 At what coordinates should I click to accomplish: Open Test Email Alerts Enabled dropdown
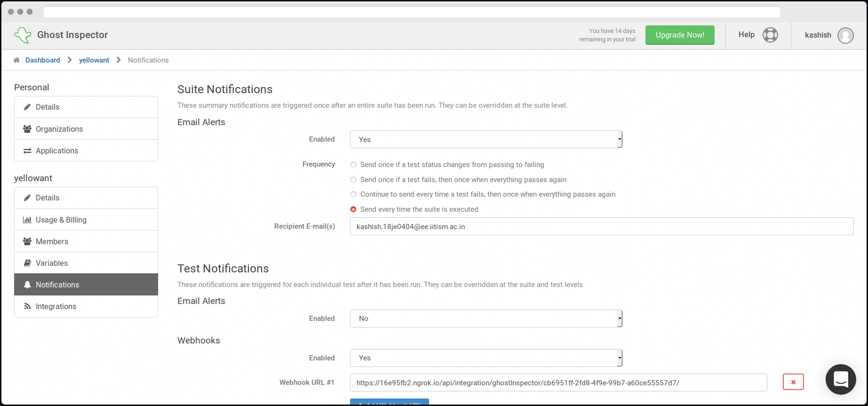pyautogui.click(x=486, y=318)
